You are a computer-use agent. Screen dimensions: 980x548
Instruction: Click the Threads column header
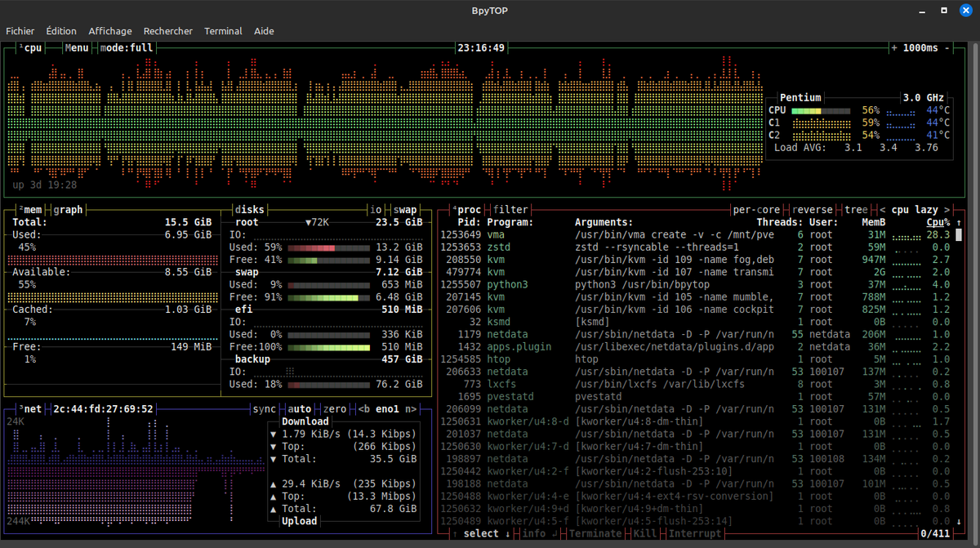tap(780, 222)
